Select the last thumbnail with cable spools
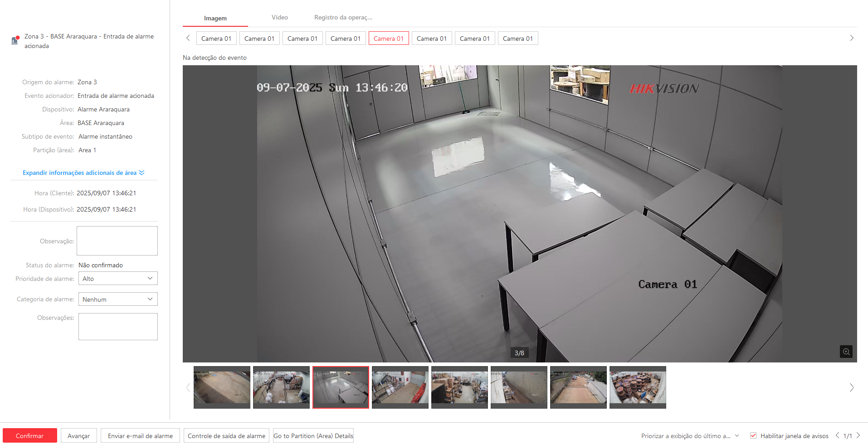This screenshot has width=868, height=444. [638, 387]
